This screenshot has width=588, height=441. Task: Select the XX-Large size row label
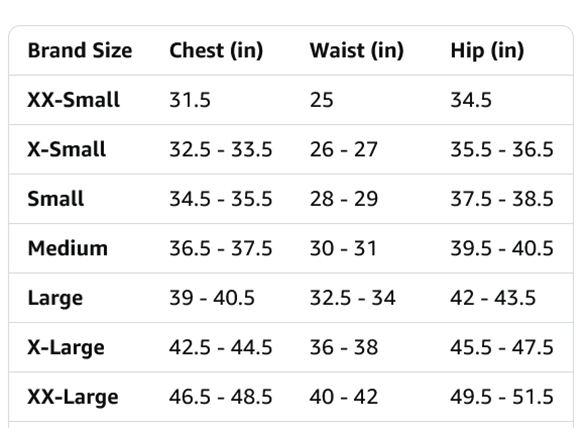click(73, 398)
